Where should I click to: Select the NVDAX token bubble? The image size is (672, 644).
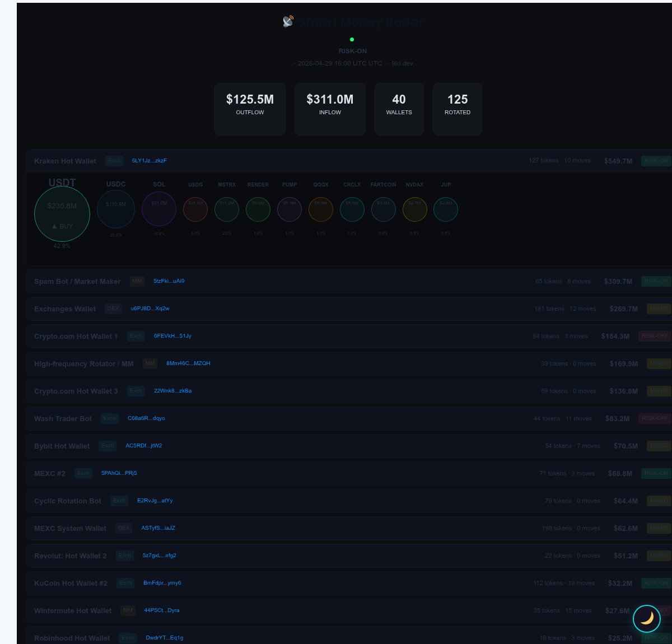click(x=415, y=209)
